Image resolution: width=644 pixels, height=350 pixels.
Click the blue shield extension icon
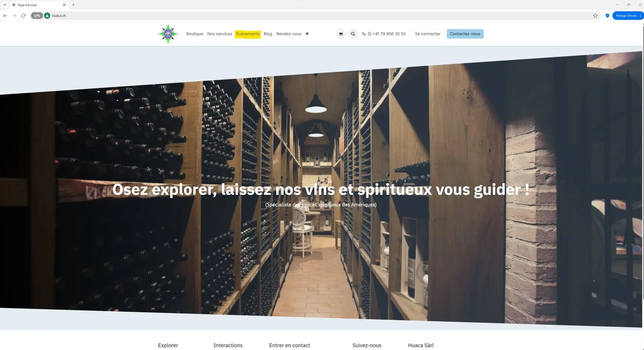[x=607, y=15]
